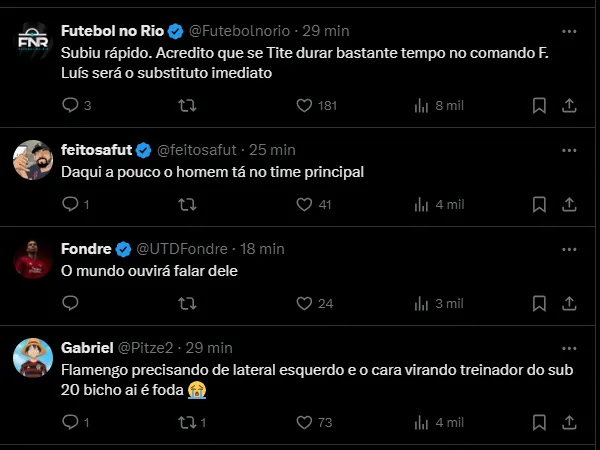The height and width of the screenshot is (450, 600).
Task: Open the @UTDFondre profile handle
Action: click(180, 249)
